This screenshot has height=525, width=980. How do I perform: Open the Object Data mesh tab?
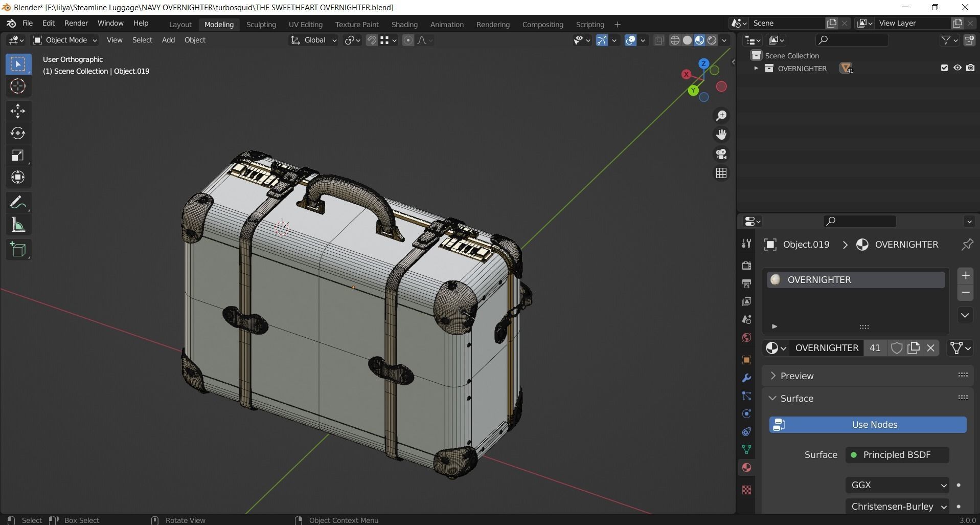click(746, 450)
